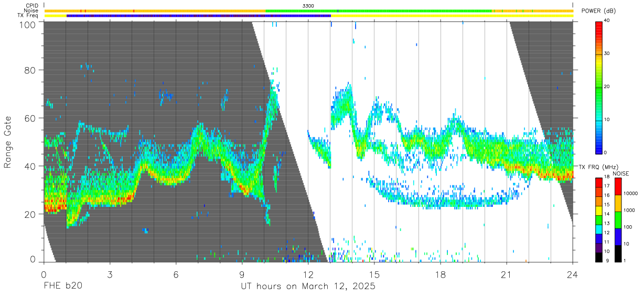Click the NOISE legend title
Image resolution: width=644 pixels, height=297 pixels.
coord(621,173)
